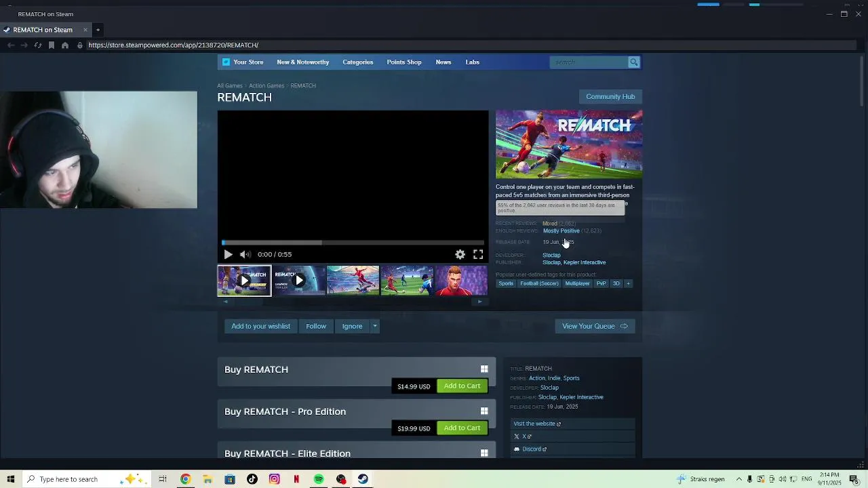This screenshot has height=488, width=868.
Task: Open Netflix from taskbar
Action: (x=296, y=479)
